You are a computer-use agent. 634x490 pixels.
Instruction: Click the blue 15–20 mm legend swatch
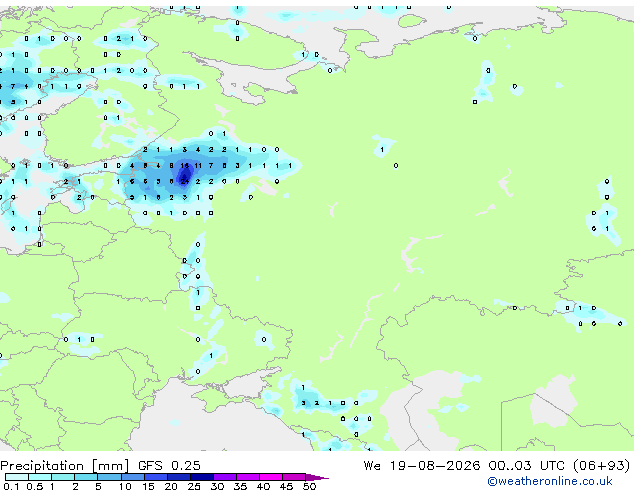[156, 477]
